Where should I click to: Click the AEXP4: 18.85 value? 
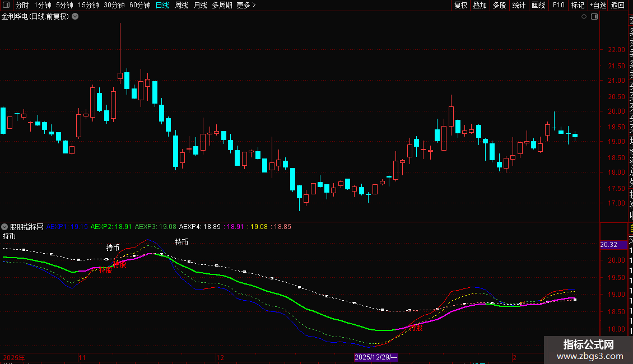200,227
